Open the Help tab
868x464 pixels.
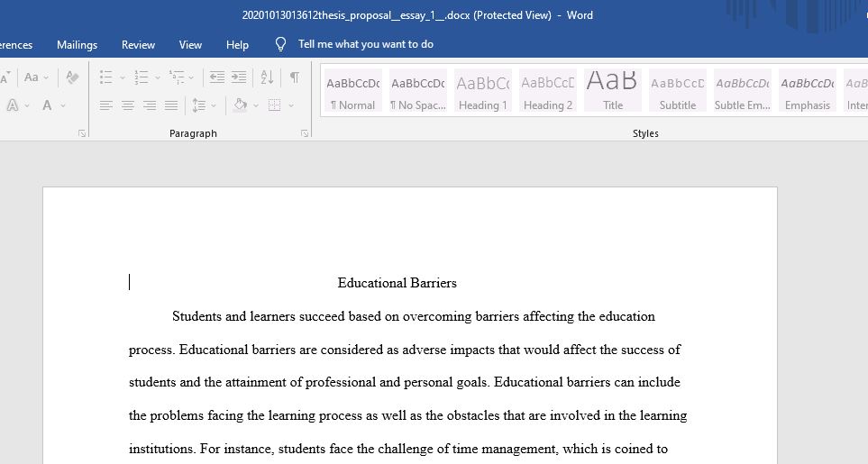(x=237, y=45)
